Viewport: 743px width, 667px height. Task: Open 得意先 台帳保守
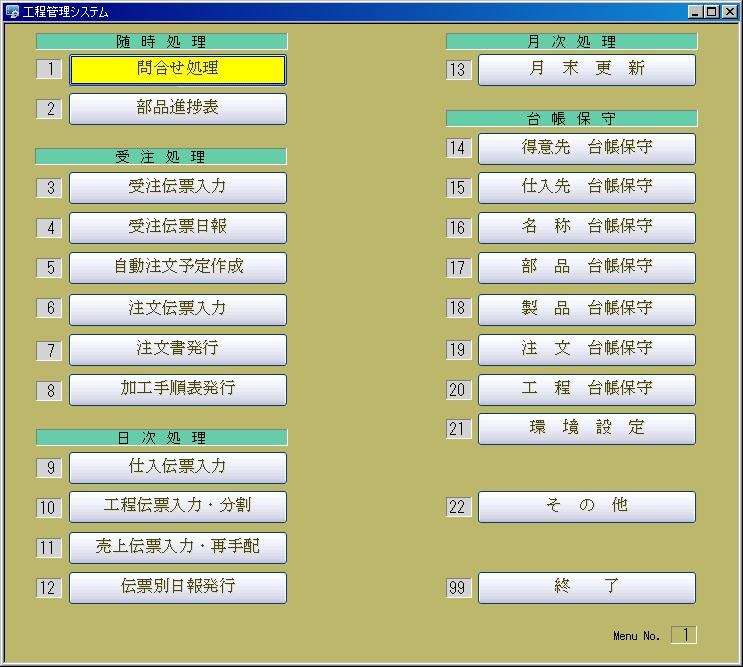pos(586,149)
